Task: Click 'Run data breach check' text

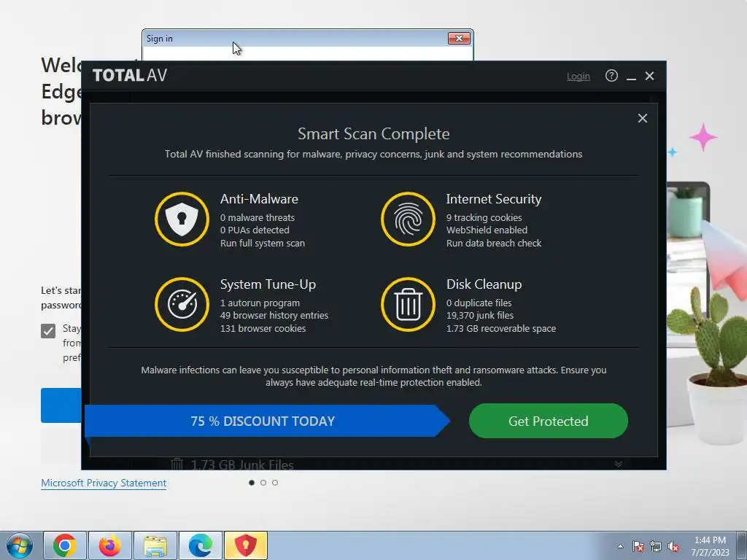Action: point(494,244)
